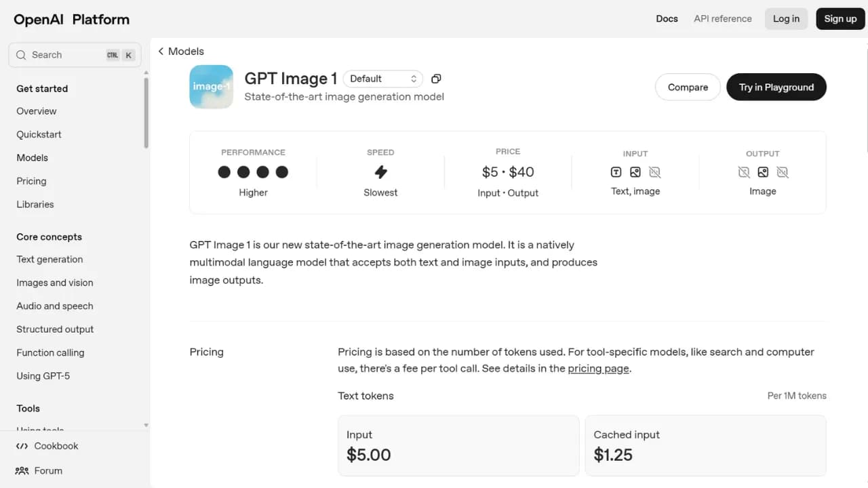
Task: Click the sidebar scrollbar thumb
Action: 146,113
